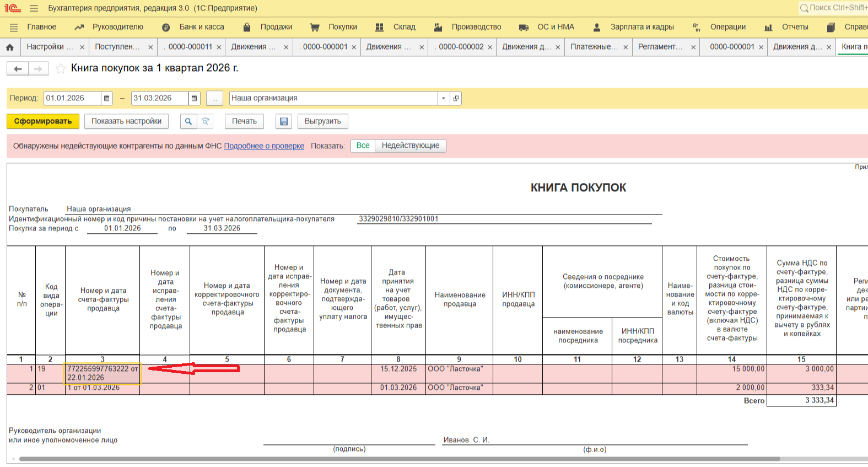Image resolution: width=868 pixels, height=467 pixels.
Task: Click the back navigation arrow
Action: coord(18,68)
